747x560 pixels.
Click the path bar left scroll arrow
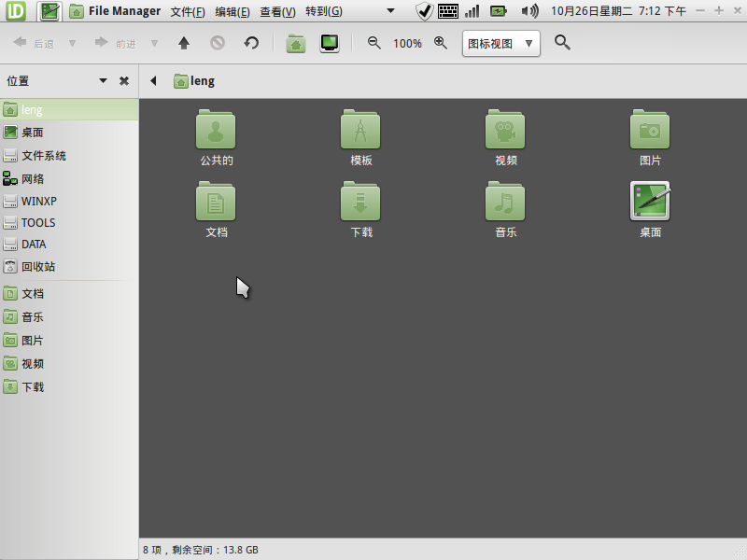pos(153,81)
